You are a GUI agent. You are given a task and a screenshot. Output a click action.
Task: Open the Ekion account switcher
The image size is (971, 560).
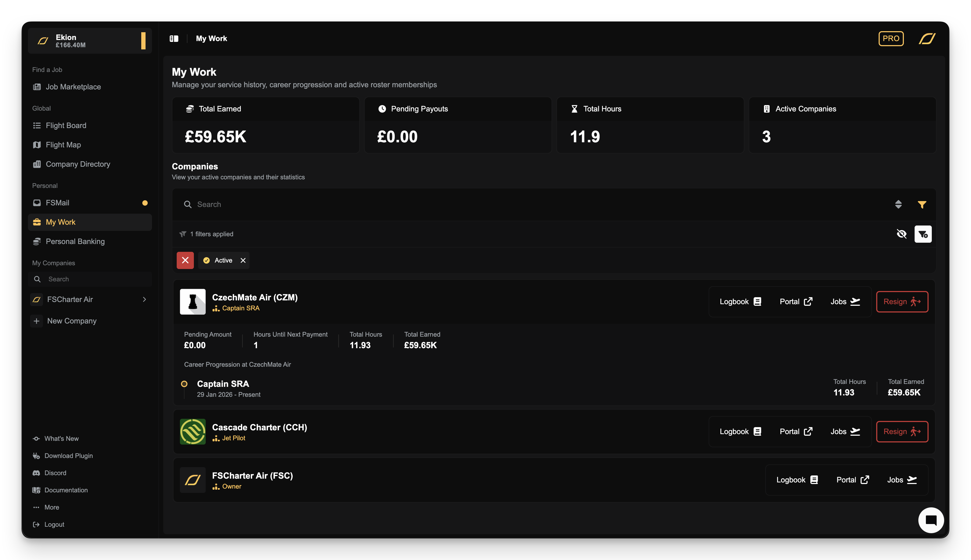tap(90, 41)
